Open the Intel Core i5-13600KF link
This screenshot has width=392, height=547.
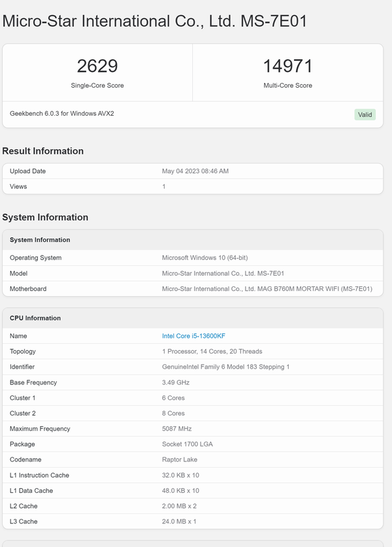[x=193, y=336]
